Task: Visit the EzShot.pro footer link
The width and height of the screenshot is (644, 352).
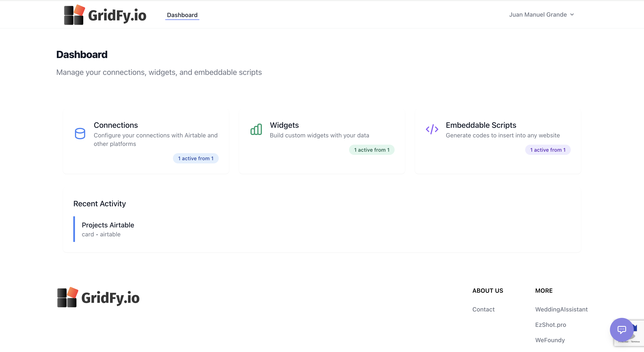Action: pos(551,324)
